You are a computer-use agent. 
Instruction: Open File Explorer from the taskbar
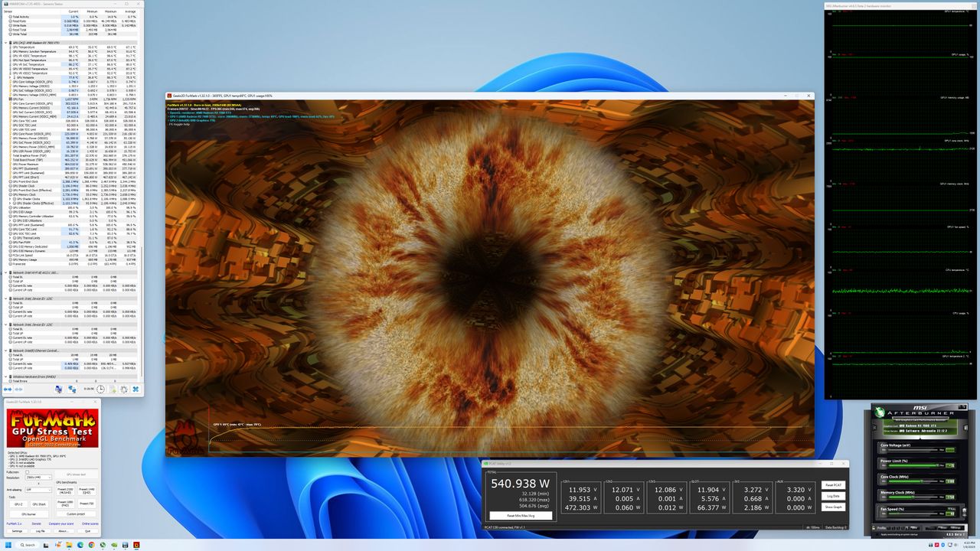point(69,545)
